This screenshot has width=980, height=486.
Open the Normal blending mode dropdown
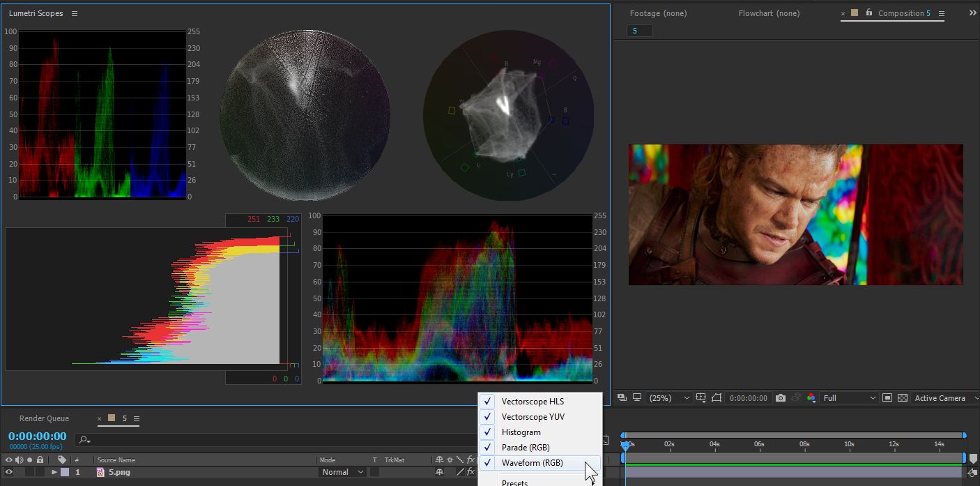[x=342, y=472]
